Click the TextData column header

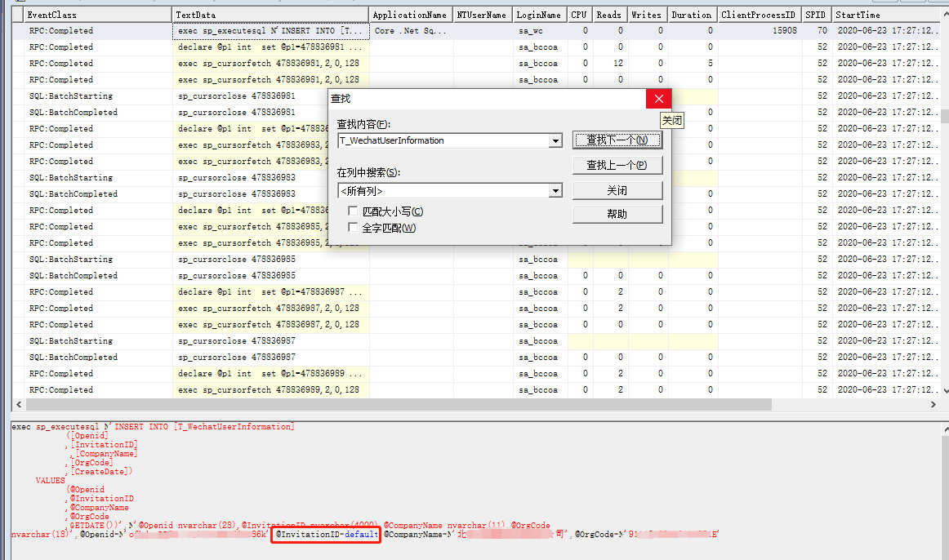pos(270,14)
